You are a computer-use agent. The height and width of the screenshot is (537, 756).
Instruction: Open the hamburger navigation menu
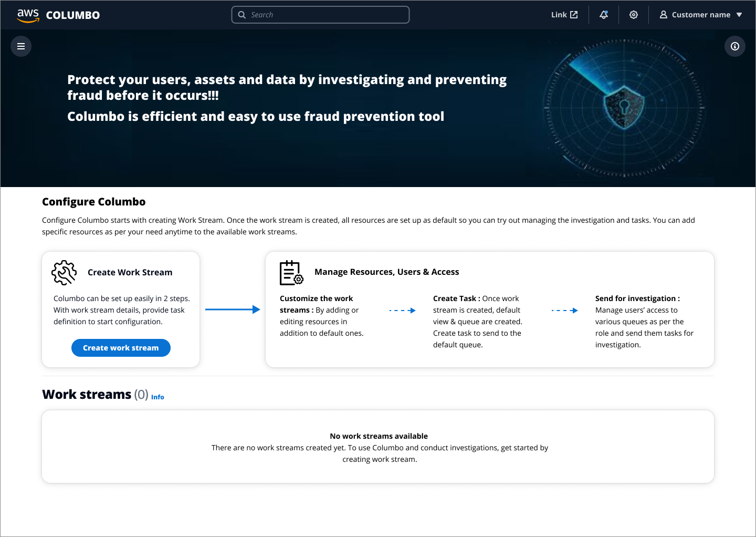point(21,46)
